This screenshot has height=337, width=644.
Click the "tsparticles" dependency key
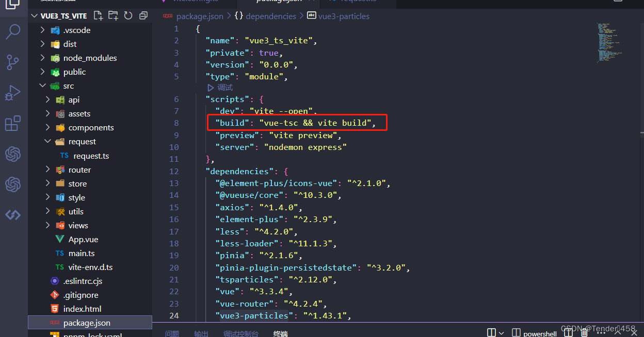pyautogui.click(x=247, y=279)
